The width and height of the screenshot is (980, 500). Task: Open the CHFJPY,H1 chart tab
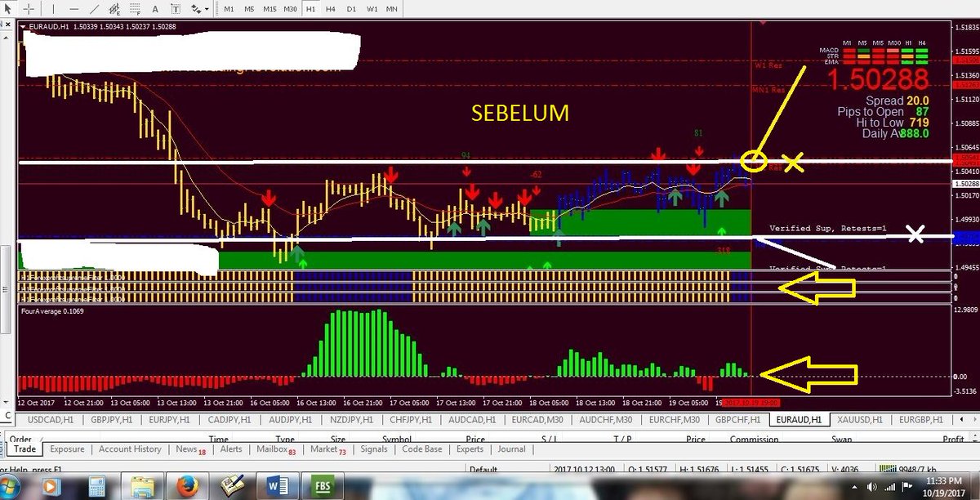(x=411, y=419)
